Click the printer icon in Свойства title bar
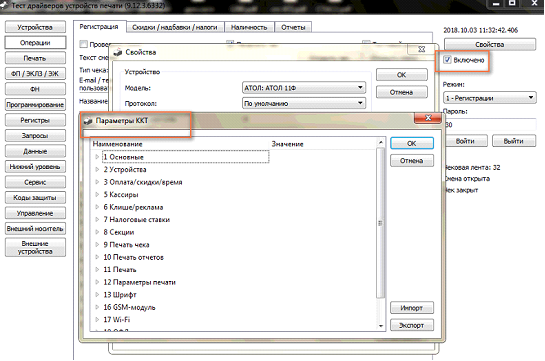 118,52
